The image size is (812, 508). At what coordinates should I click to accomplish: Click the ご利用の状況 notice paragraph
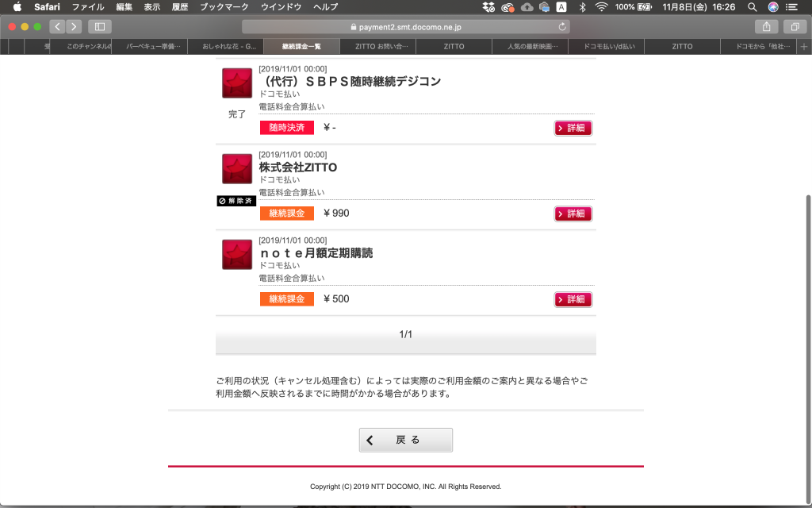tap(402, 387)
